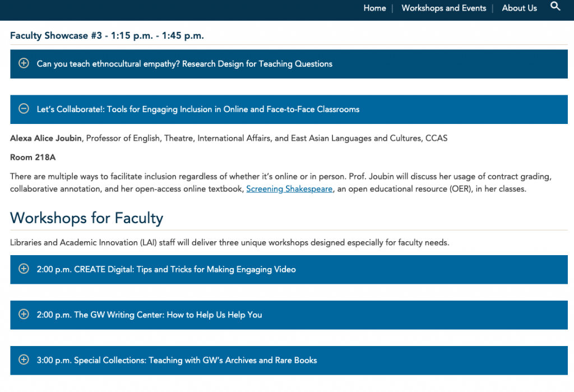
Task: Click minus icon beside Let's Collaborate session
Action: pyautogui.click(x=24, y=109)
